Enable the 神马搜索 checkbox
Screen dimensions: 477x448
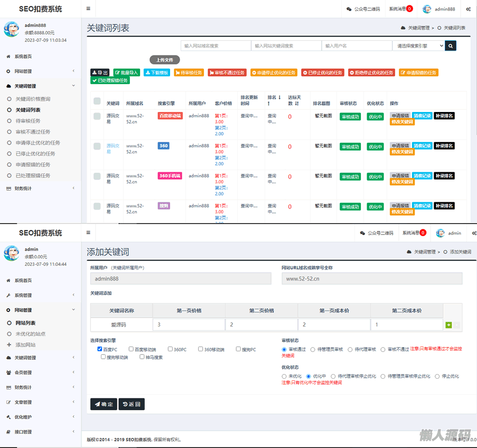[x=142, y=357]
